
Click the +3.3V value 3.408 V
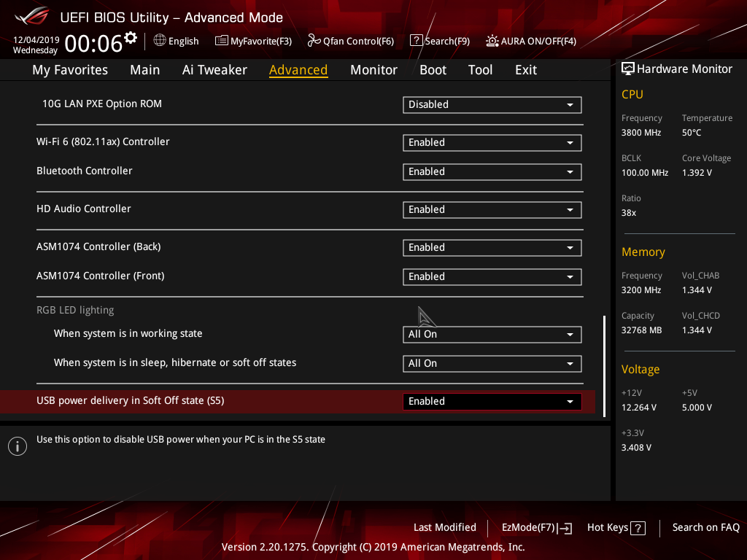(636, 447)
